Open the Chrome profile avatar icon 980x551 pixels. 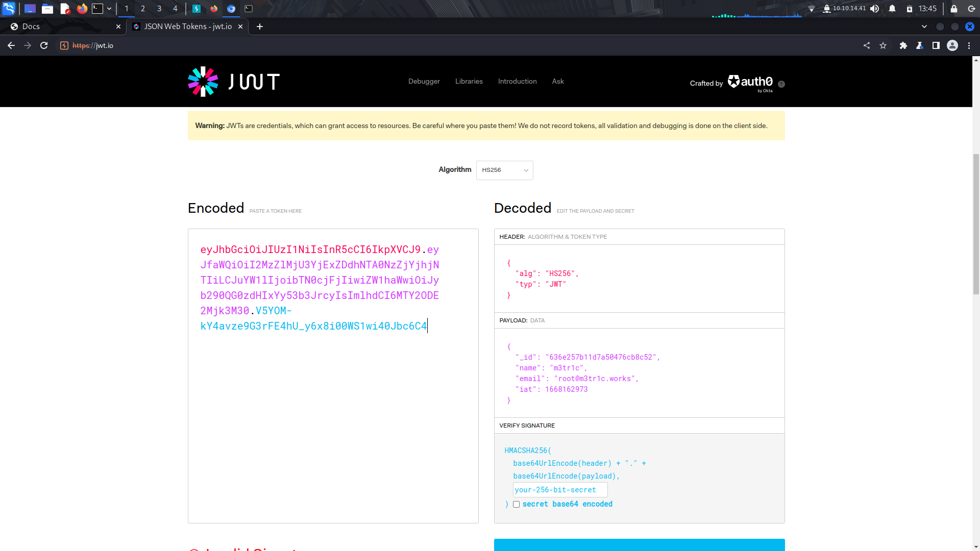(x=952, y=45)
